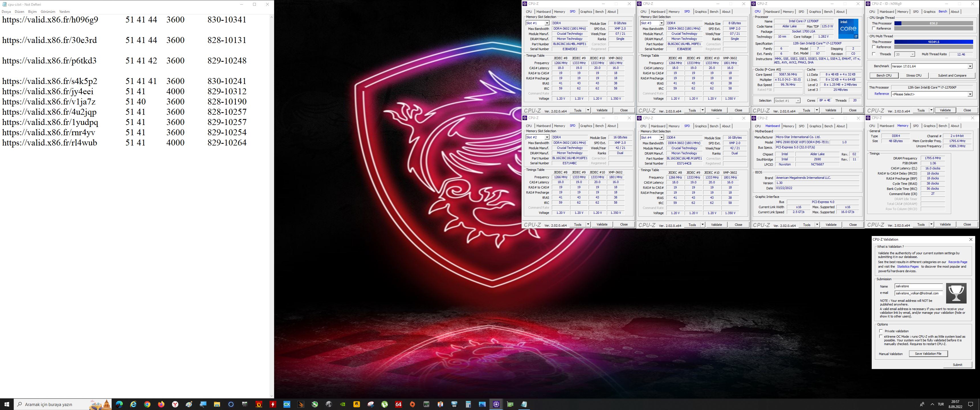Open Microsoft Edge from the taskbar
Image resolution: width=980 pixels, height=410 pixels.
coord(119,404)
